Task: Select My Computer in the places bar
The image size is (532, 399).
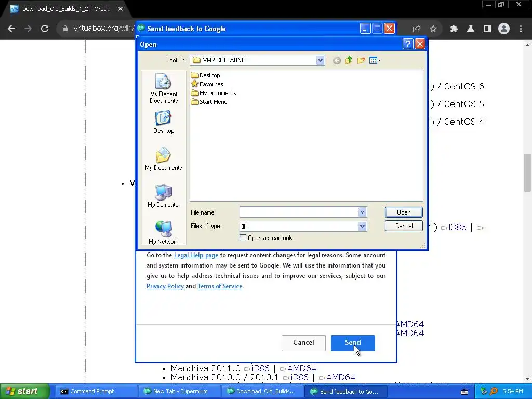Action: point(164,196)
